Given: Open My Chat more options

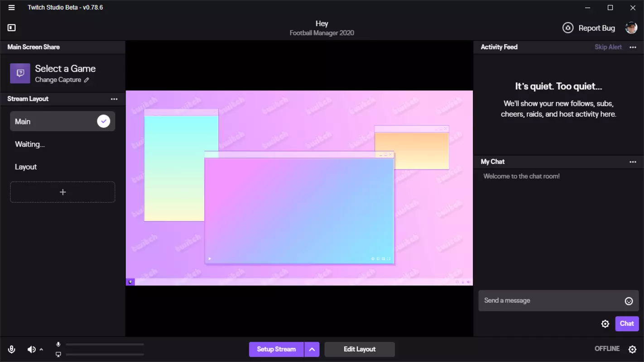Looking at the screenshot, I should coord(633,162).
